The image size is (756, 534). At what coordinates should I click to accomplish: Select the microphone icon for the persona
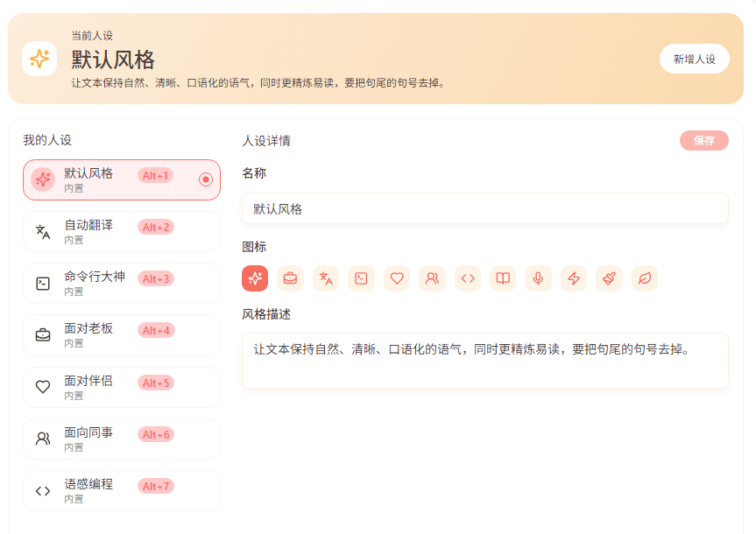(538, 278)
